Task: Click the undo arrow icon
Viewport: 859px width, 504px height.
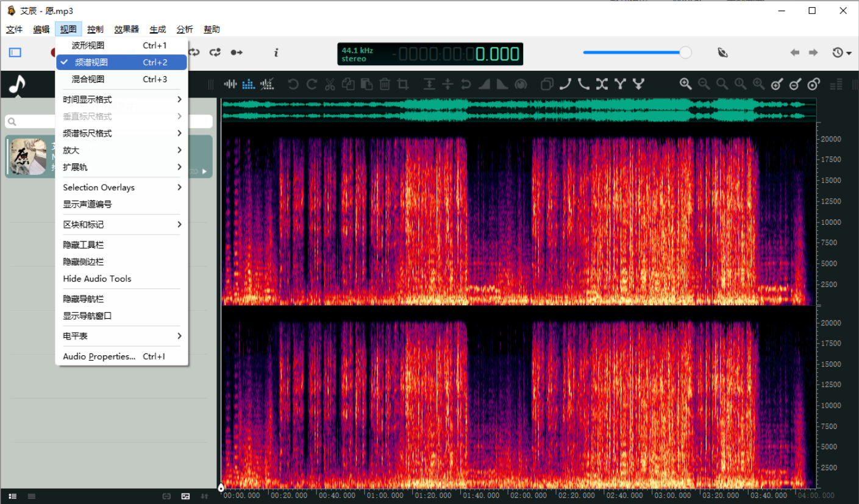Action: (293, 84)
